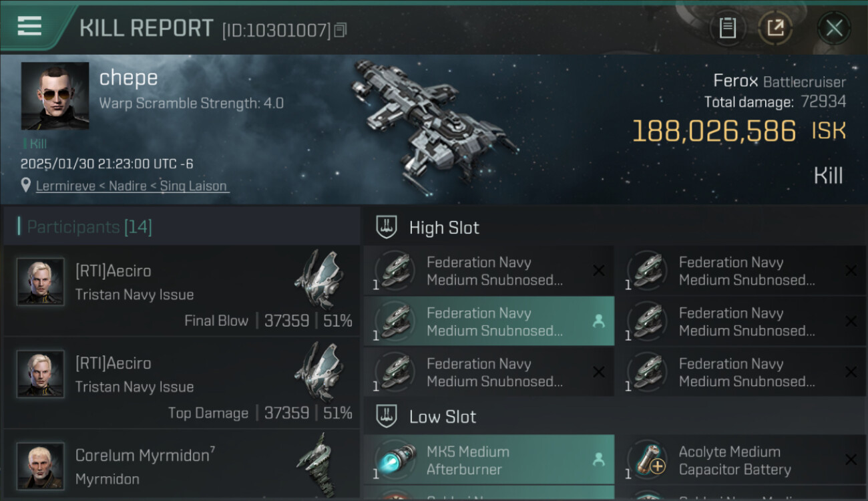Open Aeciro's portrait in the Top Damage row
The height and width of the screenshot is (501, 868).
click(41, 374)
